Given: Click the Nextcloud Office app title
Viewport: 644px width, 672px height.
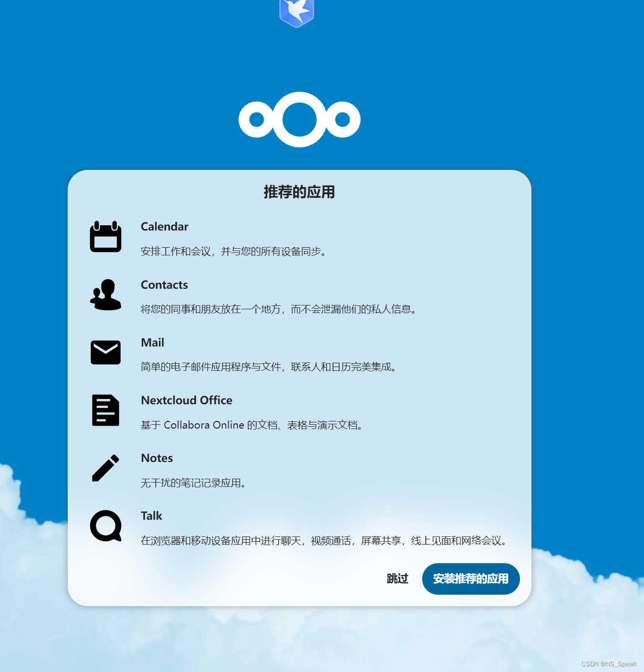Looking at the screenshot, I should (186, 400).
